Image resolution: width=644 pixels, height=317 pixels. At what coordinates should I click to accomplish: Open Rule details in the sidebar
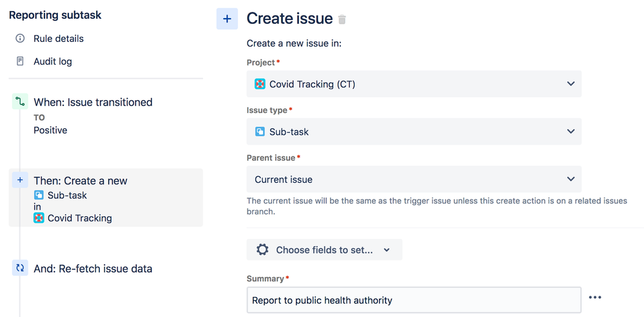click(59, 39)
